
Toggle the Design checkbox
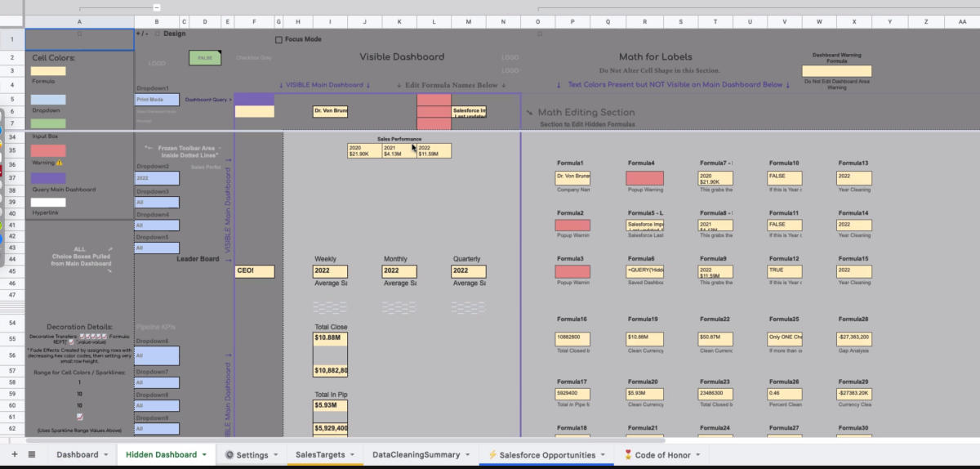[157, 33]
